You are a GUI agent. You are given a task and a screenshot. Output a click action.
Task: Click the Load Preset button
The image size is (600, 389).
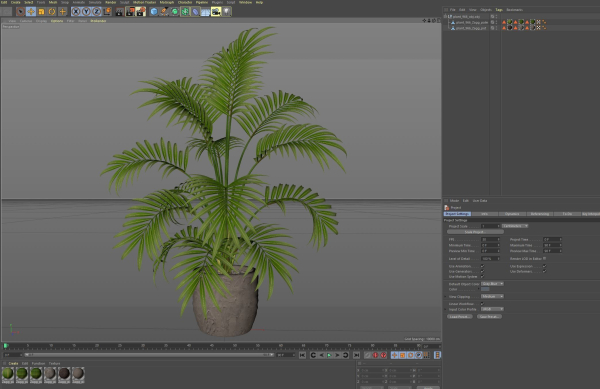click(460, 317)
